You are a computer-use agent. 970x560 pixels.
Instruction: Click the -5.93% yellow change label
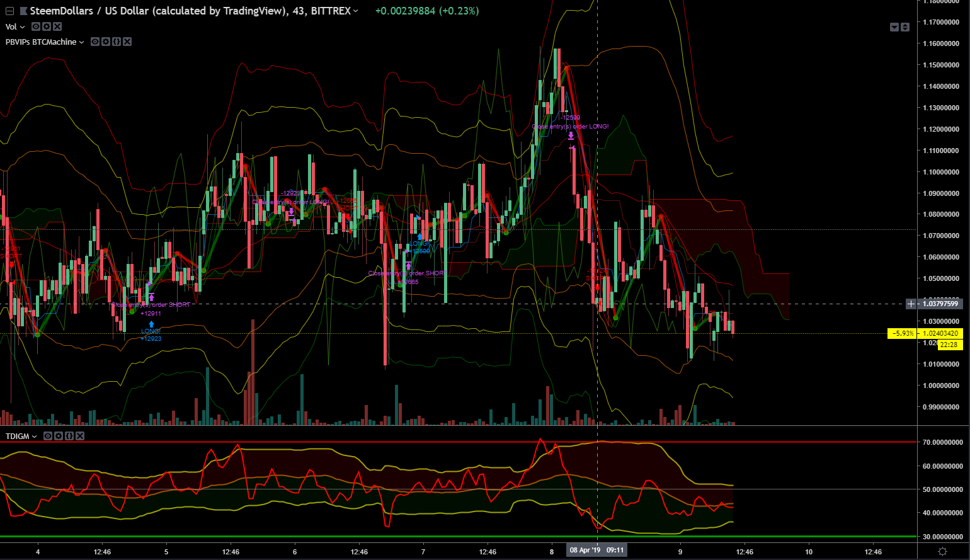pos(903,333)
